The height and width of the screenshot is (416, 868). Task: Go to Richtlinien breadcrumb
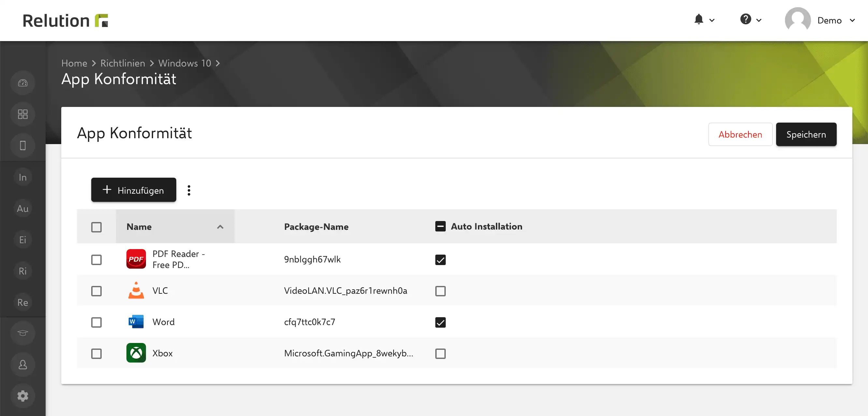[x=123, y=63]
